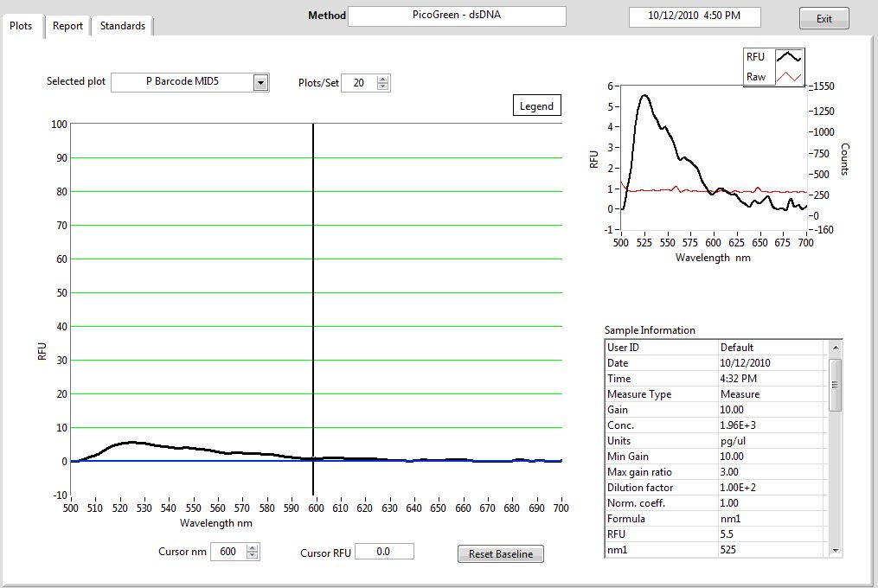Select the Norm. coeff. value 1.00
This screenshot has width=878, height=588.
click(x=729, y=503)
